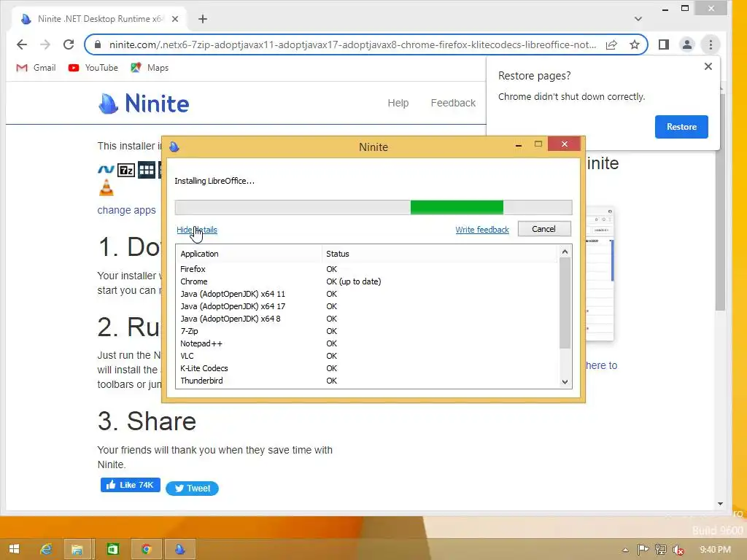This screenshot has width=747, height=560.
Task: Switch to Chrome in the taskbar
Action: pyautogui.click(x=146, y=549)
